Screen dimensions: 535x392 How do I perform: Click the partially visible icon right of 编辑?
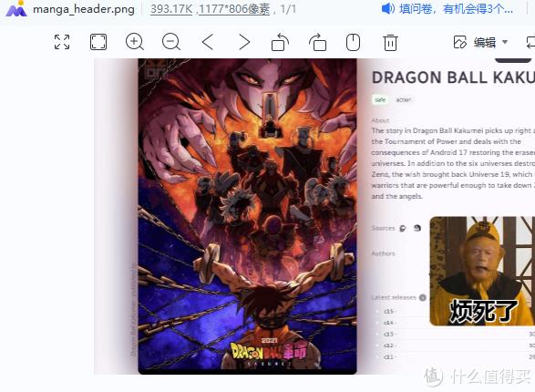click(530, 42)
